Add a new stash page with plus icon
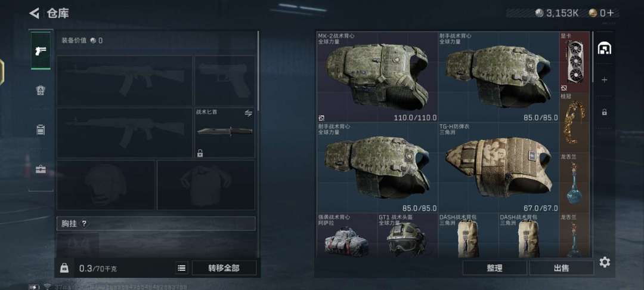This screenshot has height=290, width=644. [604, 80]
